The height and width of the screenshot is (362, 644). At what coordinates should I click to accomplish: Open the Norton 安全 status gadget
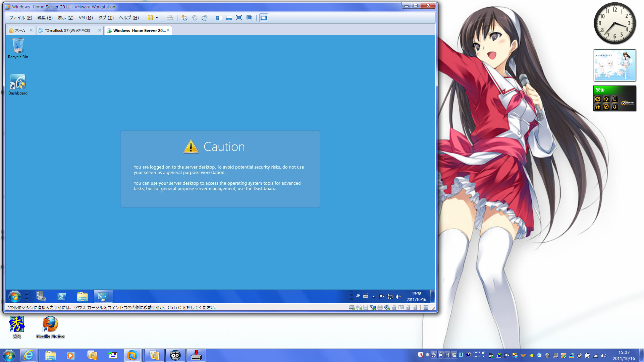(x=614, y=99)
